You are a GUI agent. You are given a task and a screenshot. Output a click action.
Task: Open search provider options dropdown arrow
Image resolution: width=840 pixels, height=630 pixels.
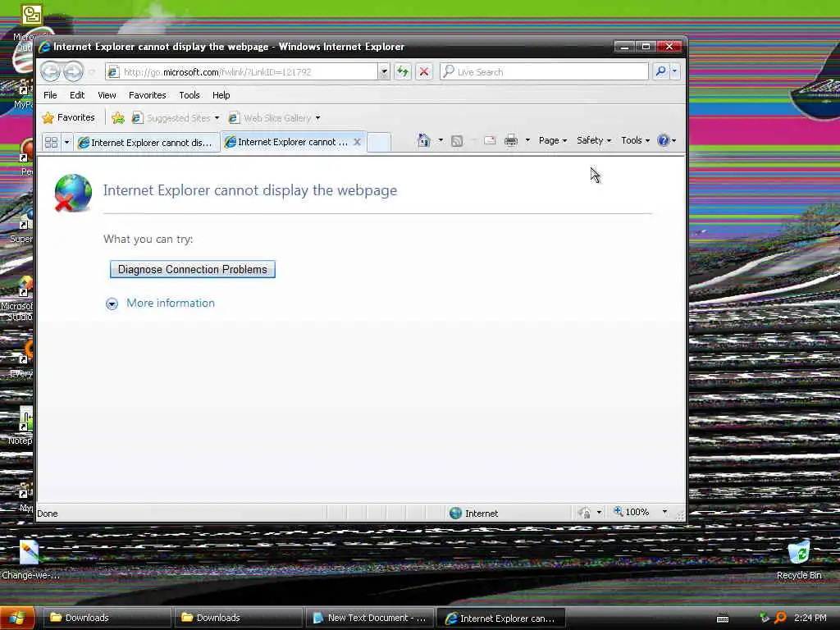point(674,71)
